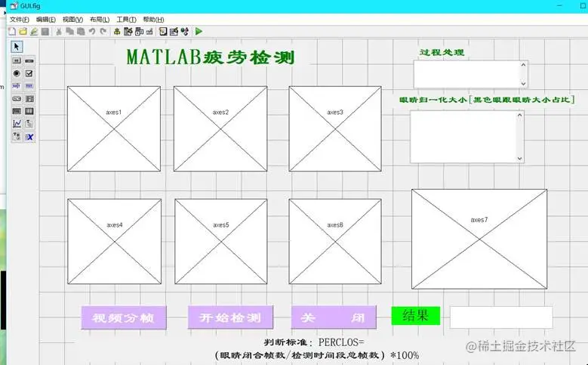Open the Toolbar Editor from the toolbar
The image size is (588, 365).
pos(149,32)
